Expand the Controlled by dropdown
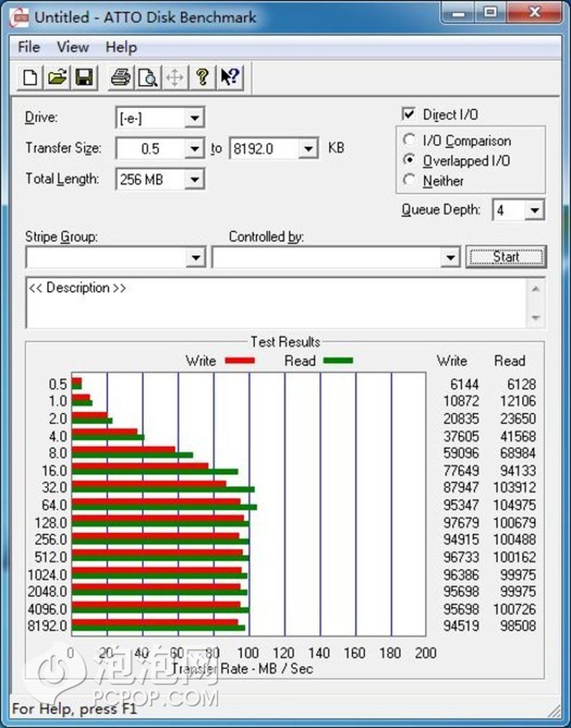The height and width of the screenshot is (728, 571). click(451, 257)
